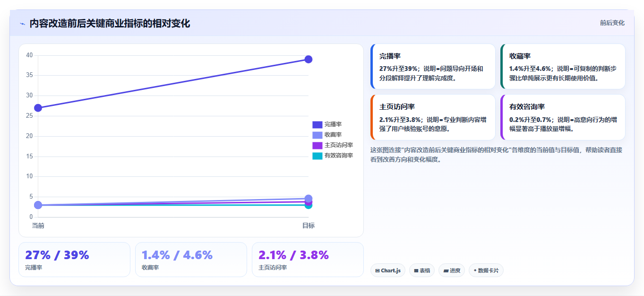
Task: Click the lightning icon beside the chart title
Action: pos(22,24)
